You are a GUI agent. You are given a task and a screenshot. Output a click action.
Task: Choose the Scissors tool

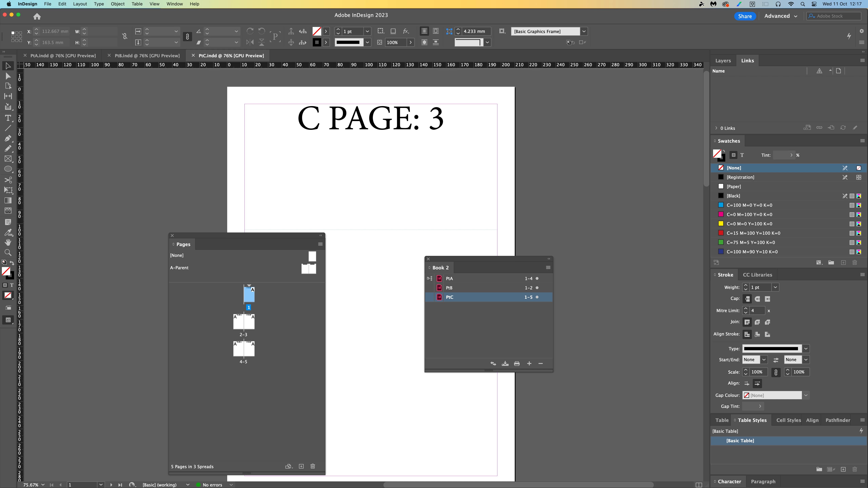click(8, 180)
